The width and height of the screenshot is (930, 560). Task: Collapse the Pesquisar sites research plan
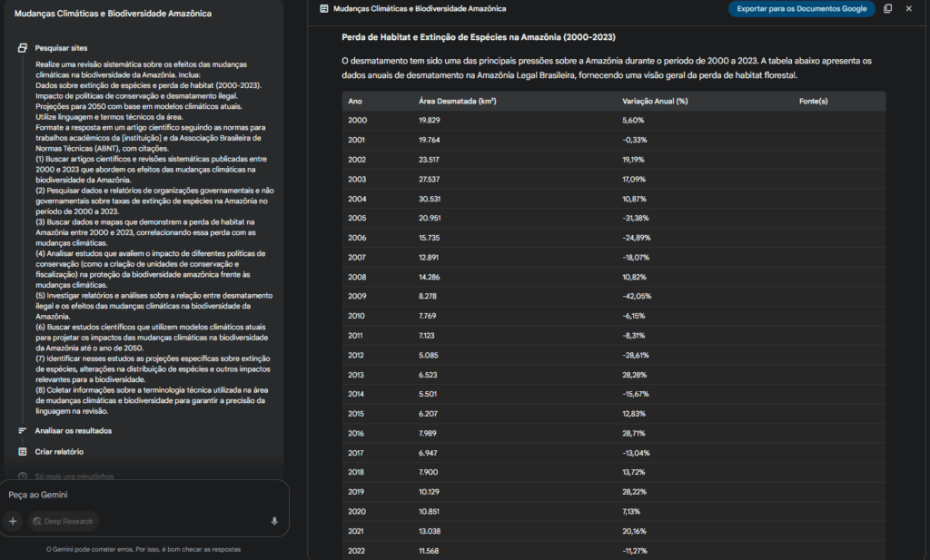coord(61,48)
